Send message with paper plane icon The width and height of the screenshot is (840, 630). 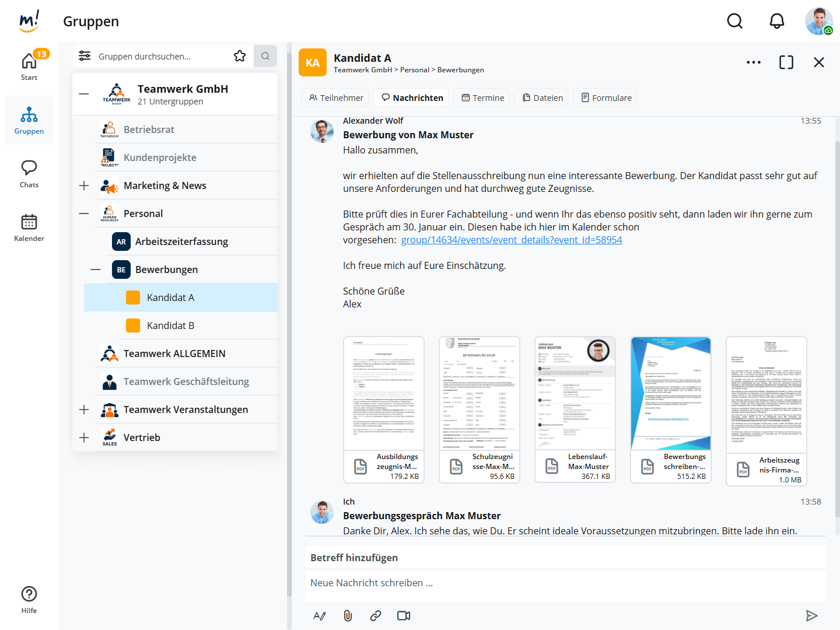[x=811, y=615]
